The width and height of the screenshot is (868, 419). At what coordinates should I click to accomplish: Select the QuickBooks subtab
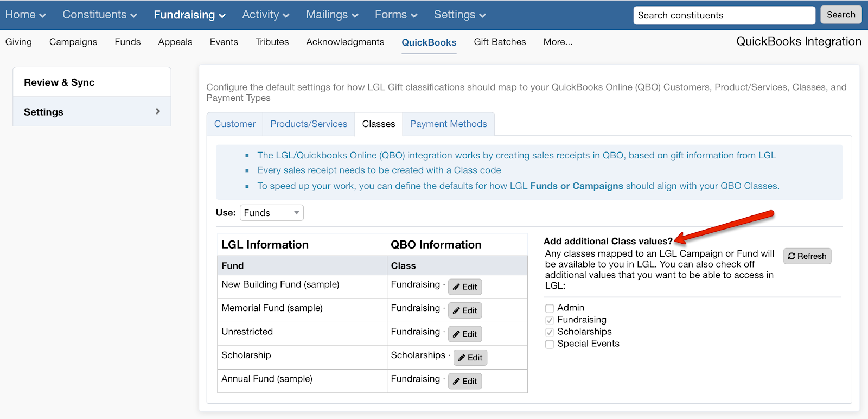(x=429, y=42)
